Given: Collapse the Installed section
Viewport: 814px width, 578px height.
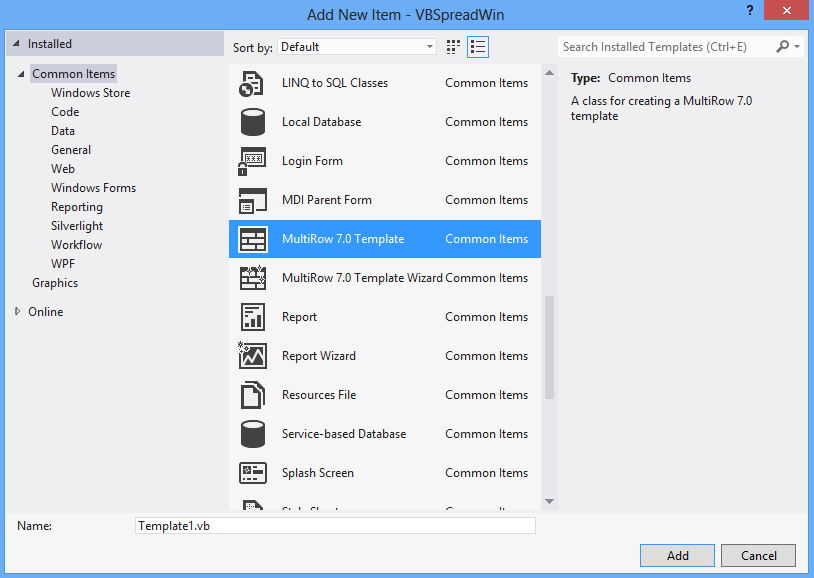Looking at the screenshot, I should tap(17, 44).
